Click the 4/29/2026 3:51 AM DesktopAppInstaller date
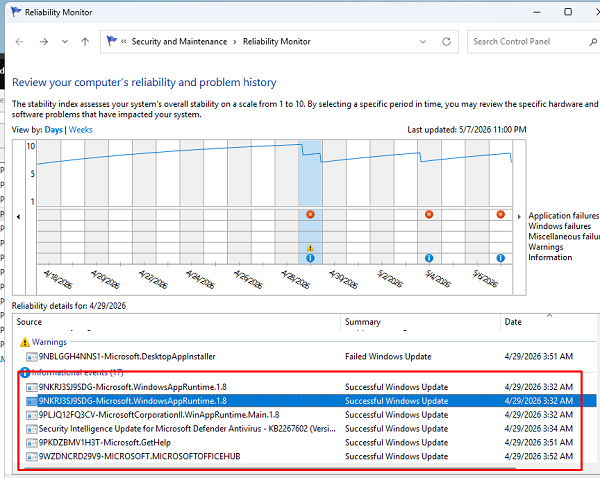Viewport: 600px width, 478px height. [x=538, y=357]
